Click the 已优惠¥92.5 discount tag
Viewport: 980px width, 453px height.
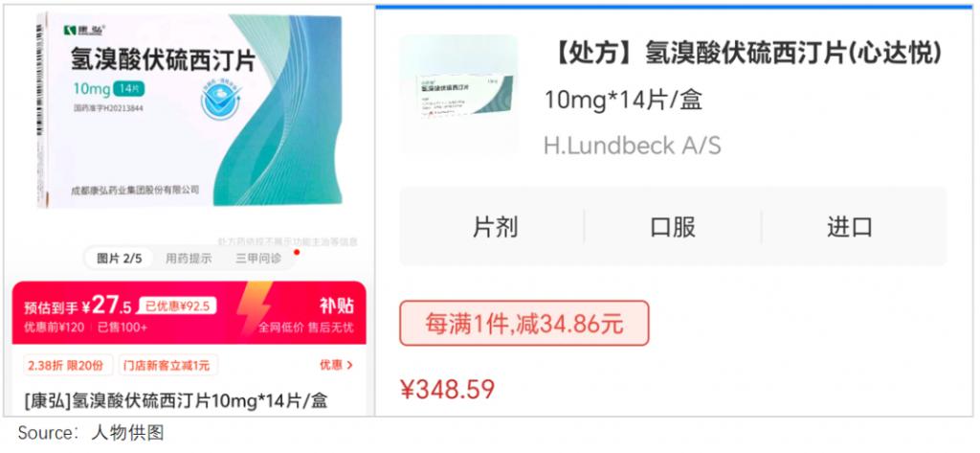[x=177, y=306]
